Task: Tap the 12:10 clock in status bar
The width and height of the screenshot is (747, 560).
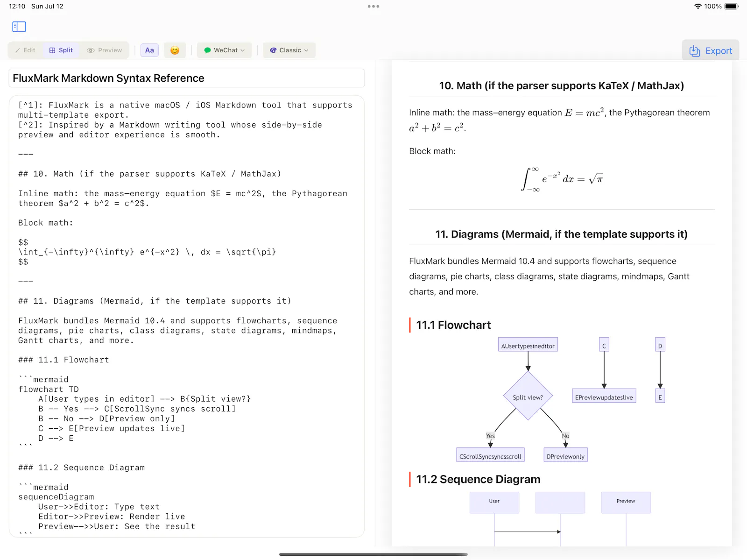Action: (x=17, y=7)
